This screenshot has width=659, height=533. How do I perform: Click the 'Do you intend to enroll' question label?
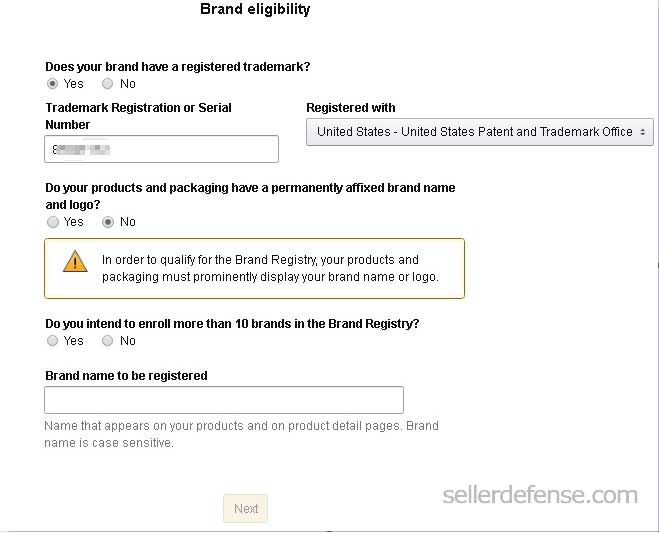click(x=232, y=324)
